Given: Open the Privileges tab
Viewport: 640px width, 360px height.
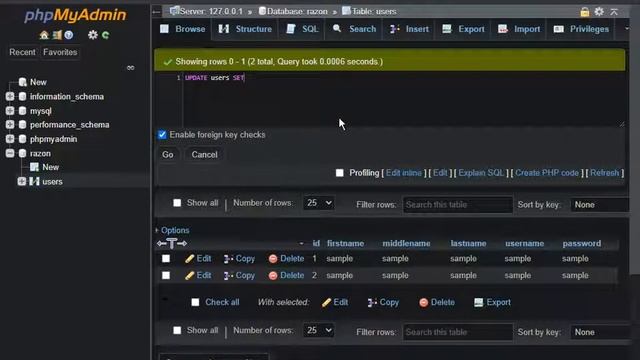Looking at the screenshot, I should [x=581, y=29].
